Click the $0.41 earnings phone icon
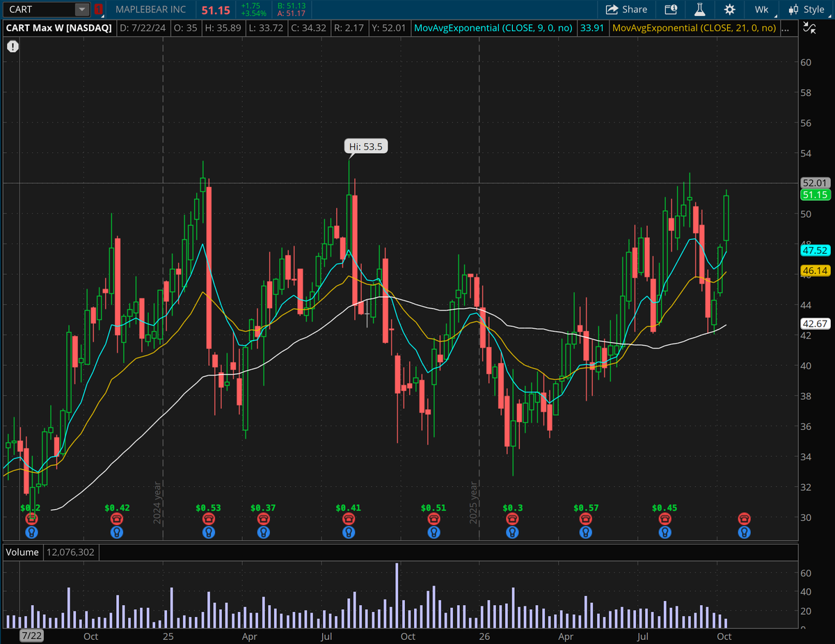 coord(348,519)
